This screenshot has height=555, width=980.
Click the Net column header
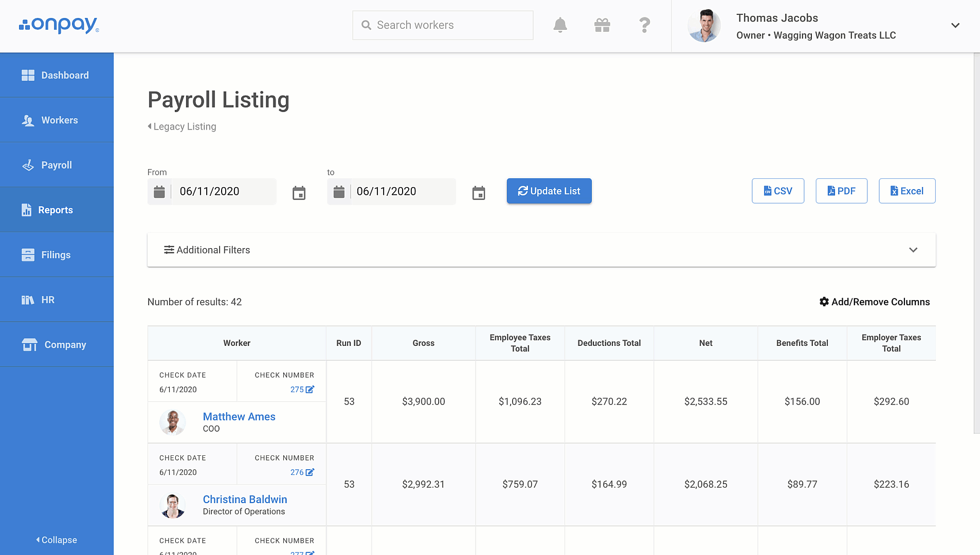coord(705,343)
